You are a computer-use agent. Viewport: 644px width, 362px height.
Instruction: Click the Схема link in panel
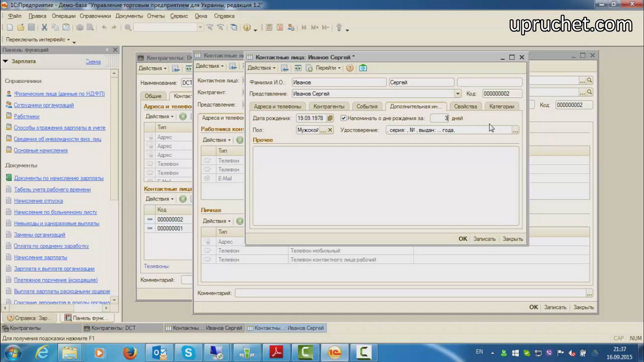(93, 62)
